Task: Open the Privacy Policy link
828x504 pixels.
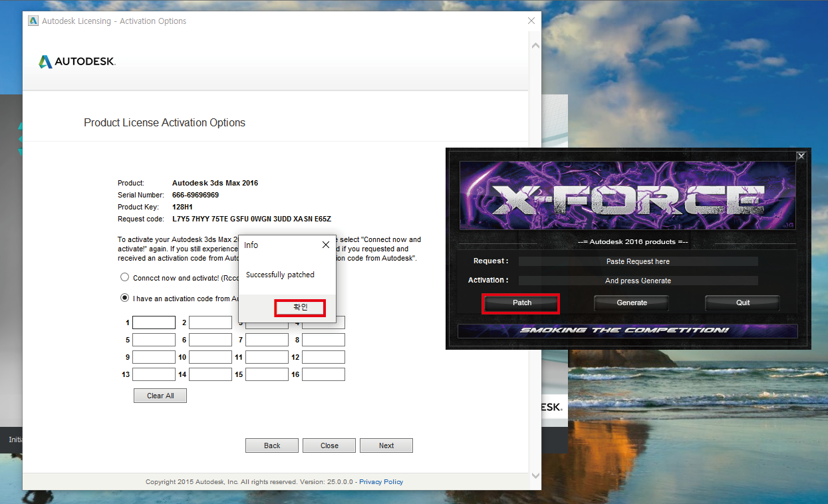Action: (381, 482)
